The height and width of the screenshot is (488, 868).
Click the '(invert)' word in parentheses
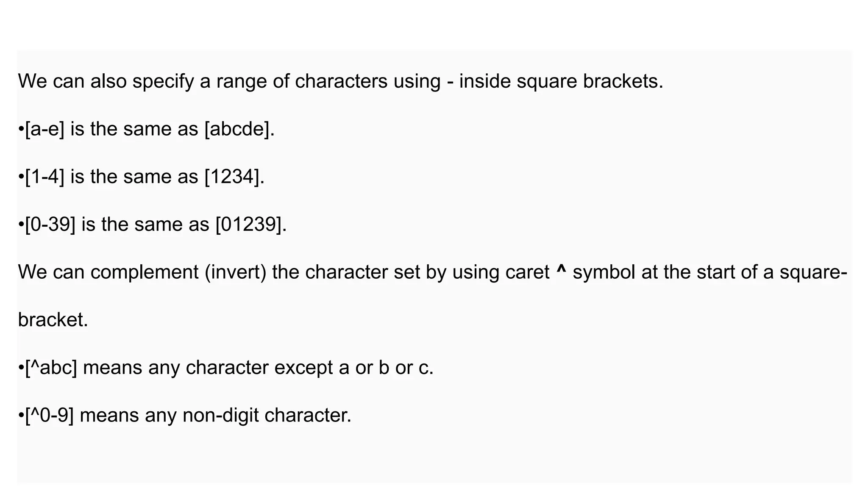[x=236, y=272]
